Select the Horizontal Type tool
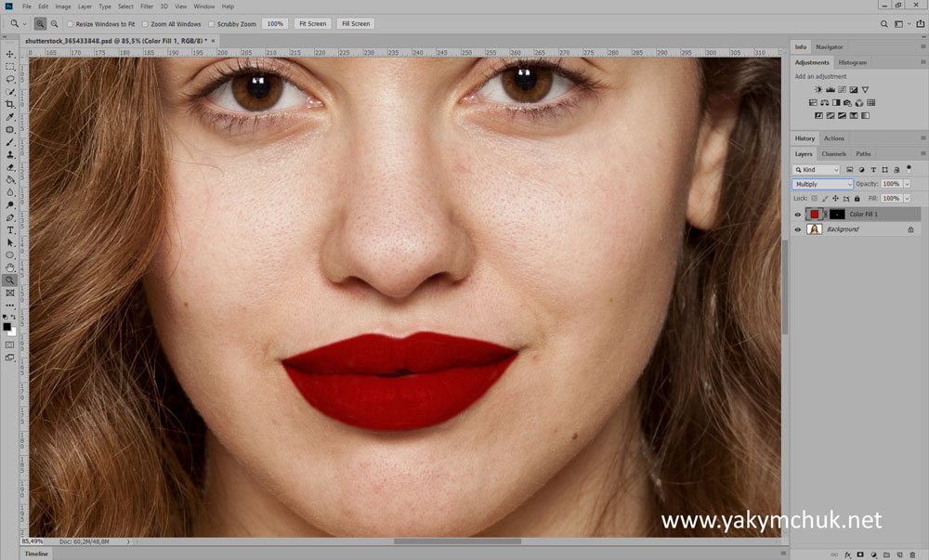The width and height of the screenshot is (929, 560). [x=10, y=230]
